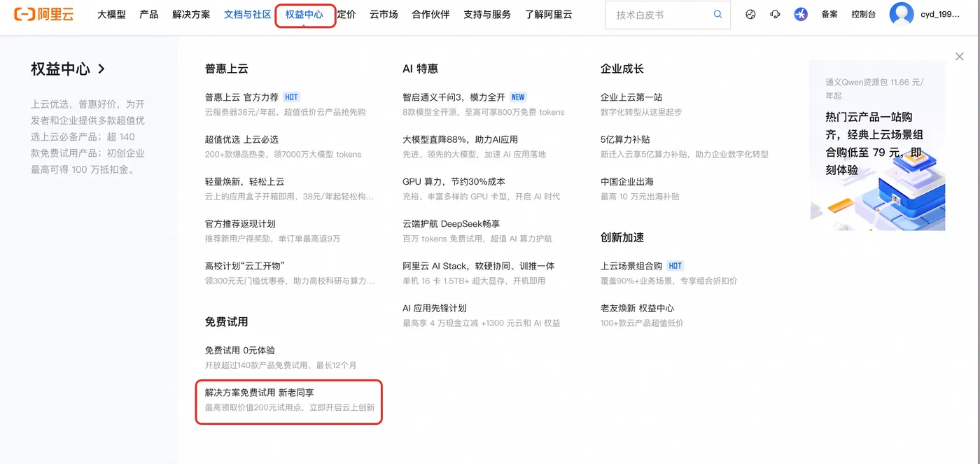Open the 云市场 menu
Image resolution: width=980 pixels, height=464 pixels.
pos(384,14)
